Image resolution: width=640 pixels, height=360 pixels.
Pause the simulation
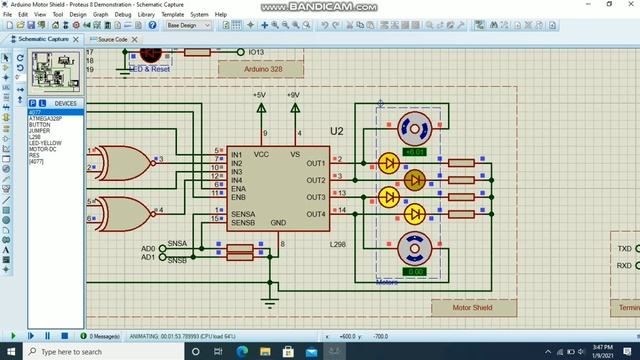point(47,336)
